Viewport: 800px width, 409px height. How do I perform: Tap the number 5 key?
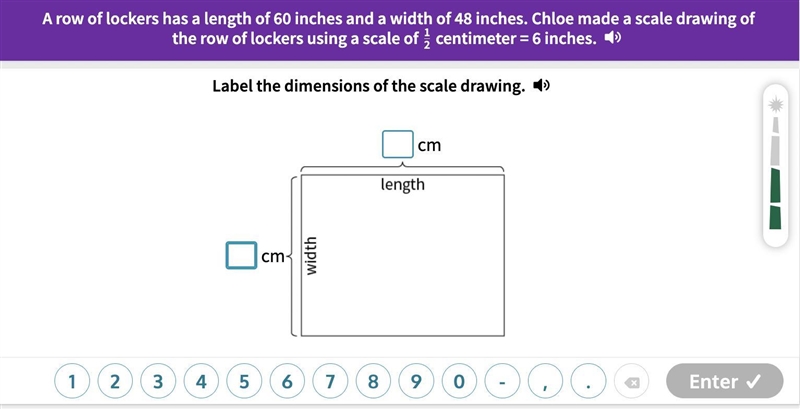click(x=244, y=381)
